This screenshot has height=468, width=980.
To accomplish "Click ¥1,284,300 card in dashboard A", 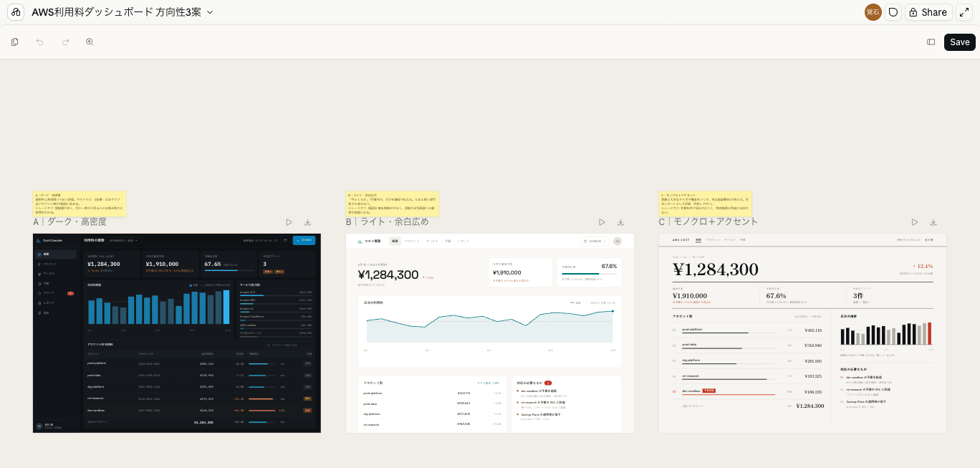I will pyautogui.click(x=112, y=264).
